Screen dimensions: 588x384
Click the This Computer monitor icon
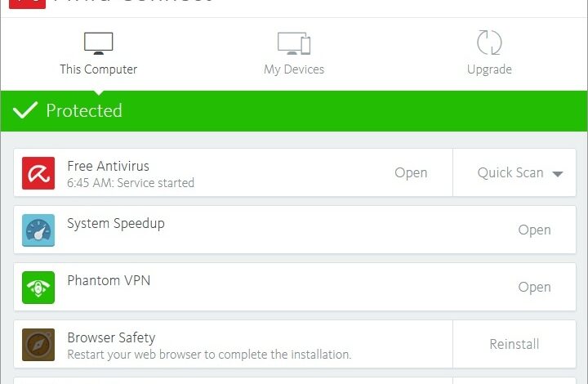pyautogui.click(x=98, y=43)
